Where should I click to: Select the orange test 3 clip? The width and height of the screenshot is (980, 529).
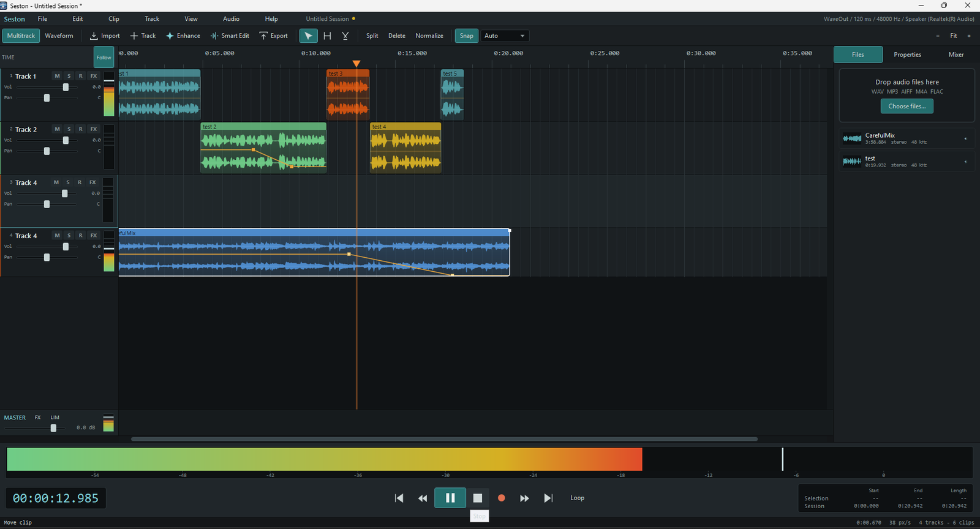coord(348,94)
